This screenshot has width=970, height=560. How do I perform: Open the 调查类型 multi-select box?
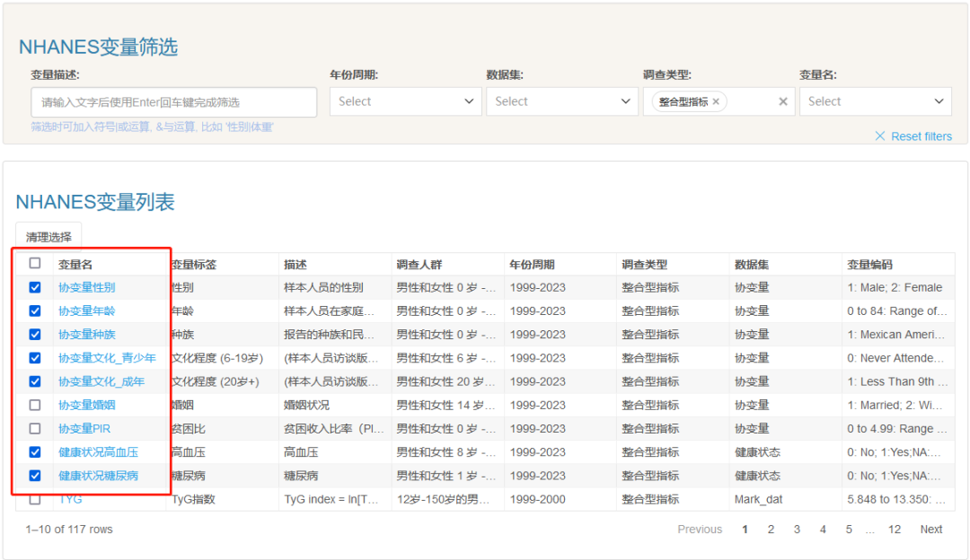point(719,101)
